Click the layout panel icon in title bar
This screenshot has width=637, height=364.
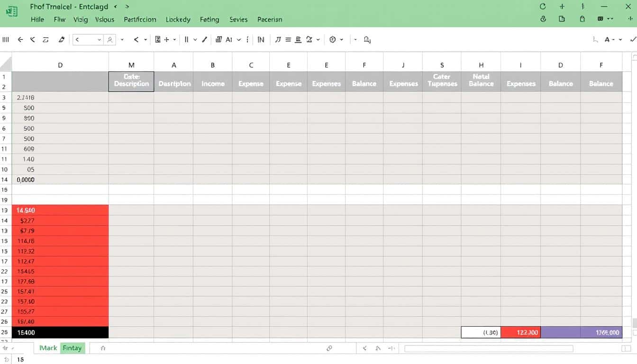point(601,19)
